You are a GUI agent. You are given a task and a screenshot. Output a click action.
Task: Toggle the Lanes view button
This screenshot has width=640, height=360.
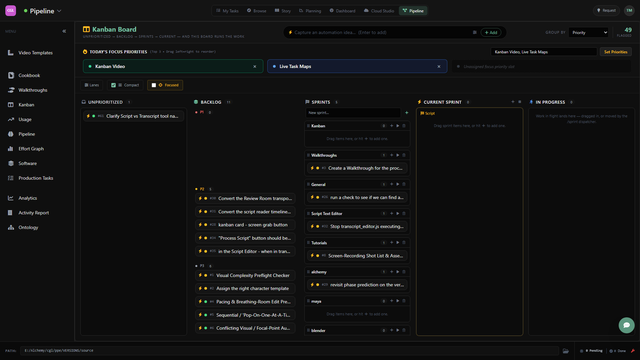(91, 85)
